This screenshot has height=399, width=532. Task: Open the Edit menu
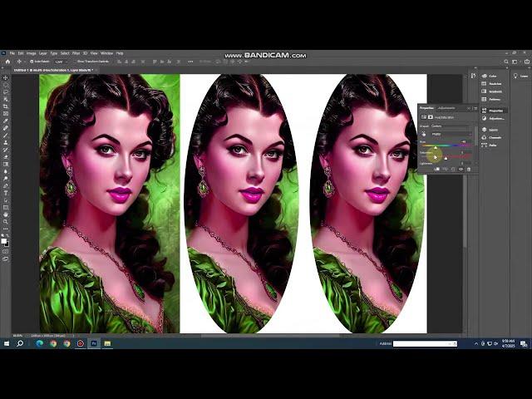(21, 53)
